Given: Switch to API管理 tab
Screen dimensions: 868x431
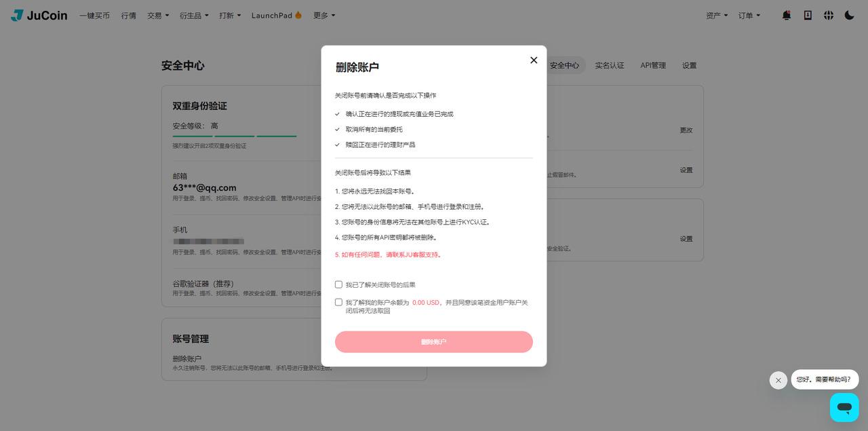Looking at the screenshot, I should tap(653, 65).
